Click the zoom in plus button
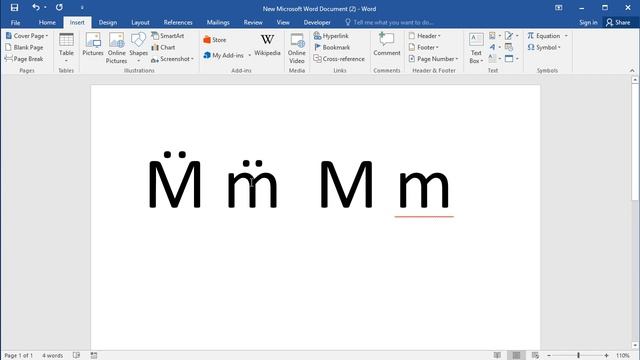 (607, 356)
